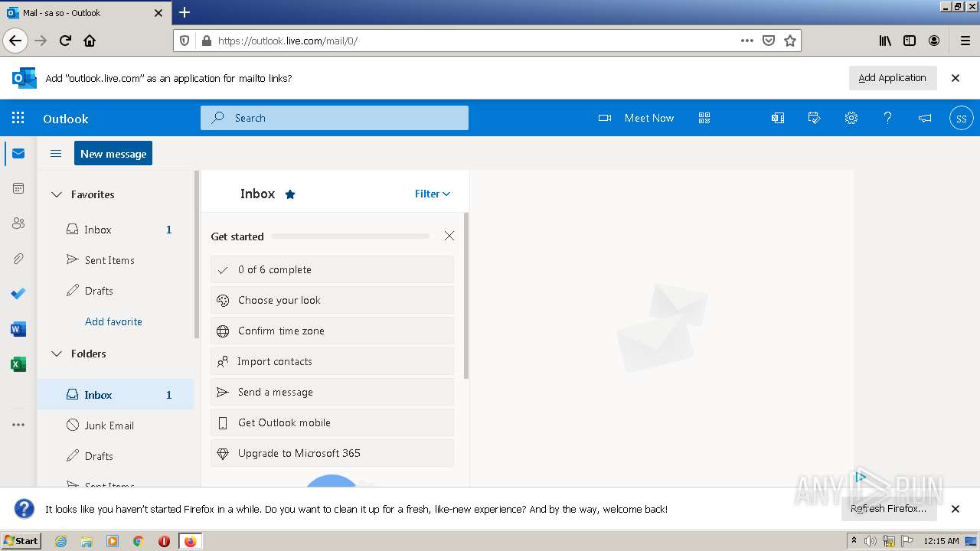
Task: Select 0 of 6 complete item
Action: point(332,269)
